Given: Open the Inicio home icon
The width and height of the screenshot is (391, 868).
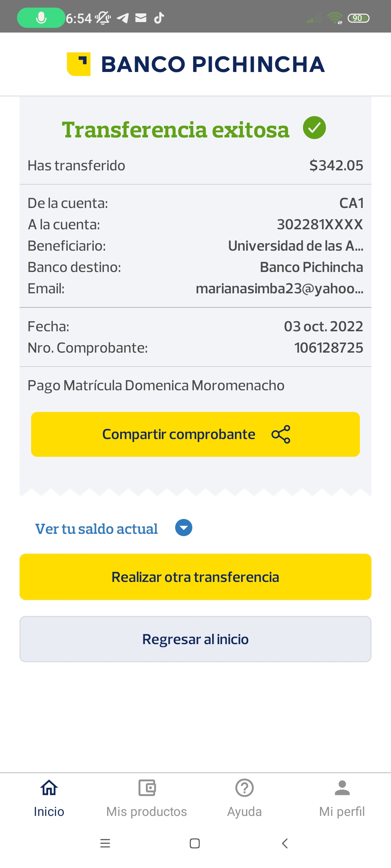Looking at the screenshot, I should 49,788.
